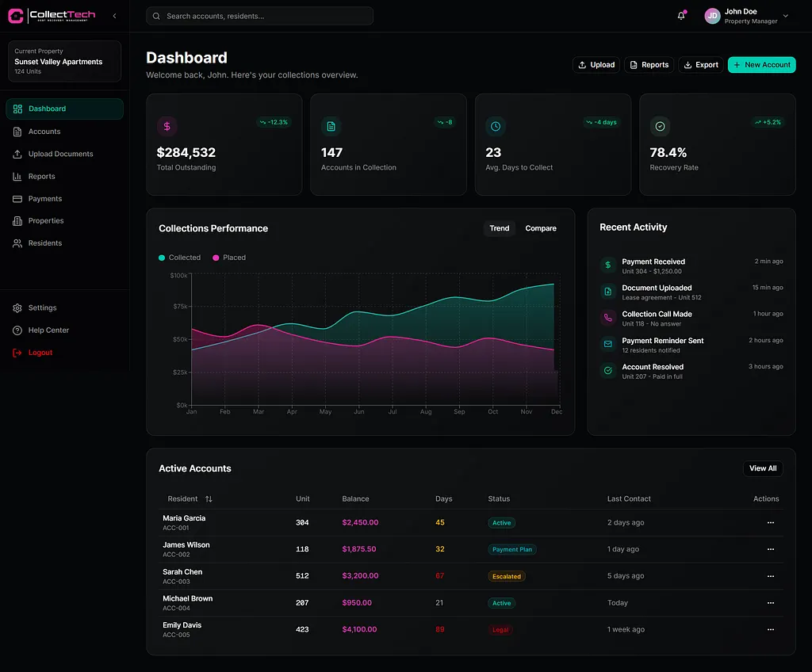Click View All for Active Accounts
The width and height of the screenshot is (812, 672).
(763, 468)
